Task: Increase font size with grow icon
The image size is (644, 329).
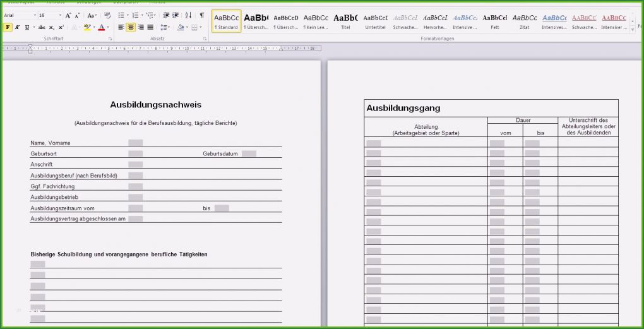Action: [x=68, y=15]
